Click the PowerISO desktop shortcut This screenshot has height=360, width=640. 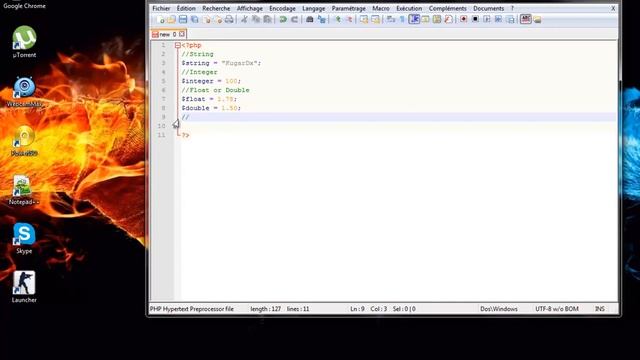tap(24, 141)
